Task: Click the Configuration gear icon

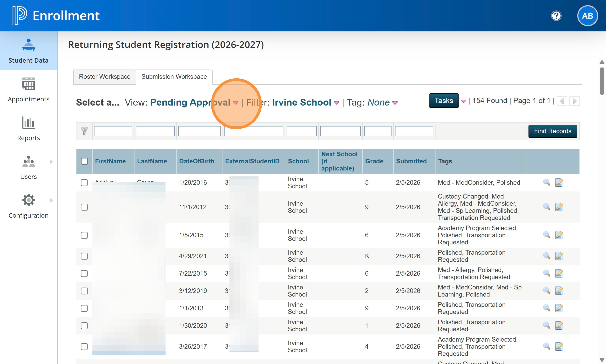Action: [28, 200]
